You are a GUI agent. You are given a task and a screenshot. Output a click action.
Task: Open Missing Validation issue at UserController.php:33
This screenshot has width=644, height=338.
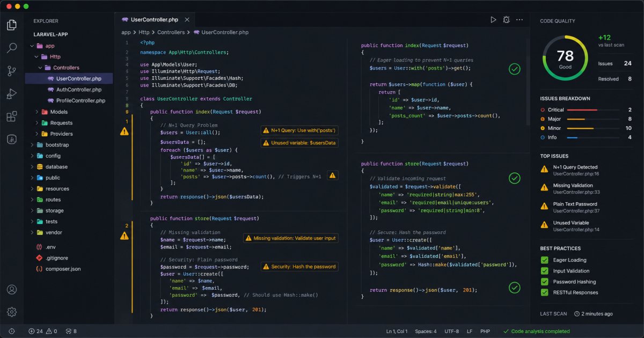[x=576, y=189]
